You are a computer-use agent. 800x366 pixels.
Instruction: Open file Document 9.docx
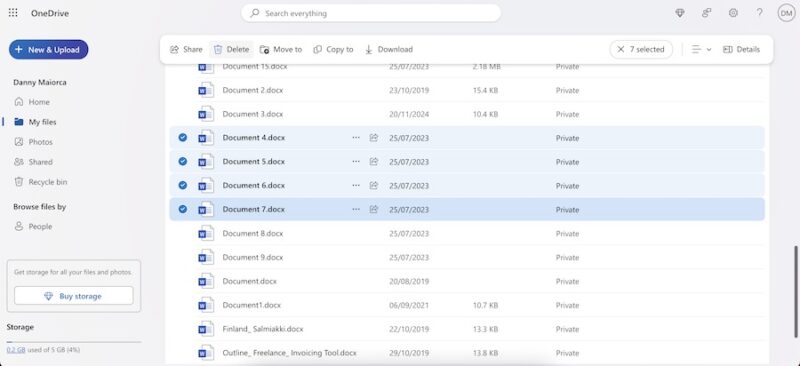point(253,257)
